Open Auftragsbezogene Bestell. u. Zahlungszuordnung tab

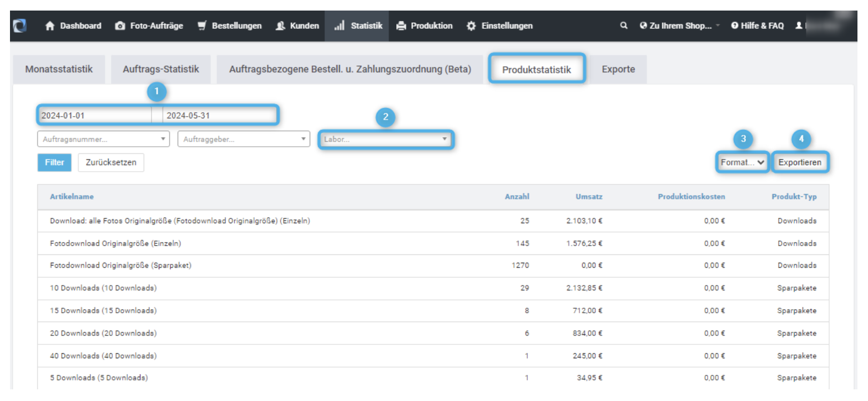point(350,69)
